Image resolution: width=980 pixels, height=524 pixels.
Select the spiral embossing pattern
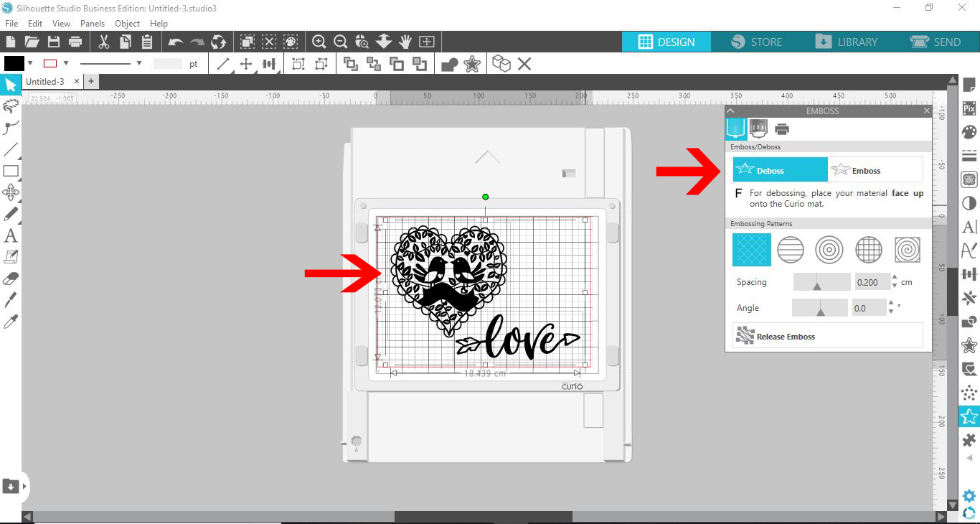tap(908, 250)
